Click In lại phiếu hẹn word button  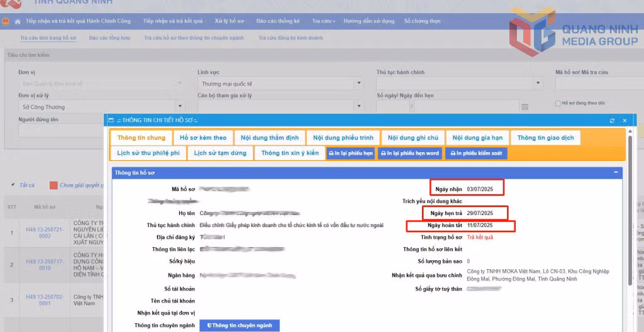point(410,153)
